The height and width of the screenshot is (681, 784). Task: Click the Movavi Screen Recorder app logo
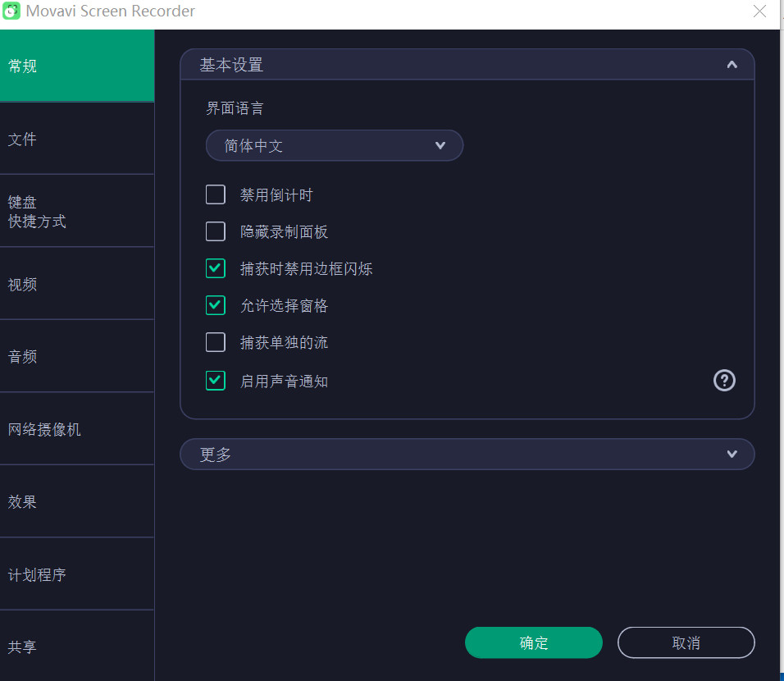11,11
